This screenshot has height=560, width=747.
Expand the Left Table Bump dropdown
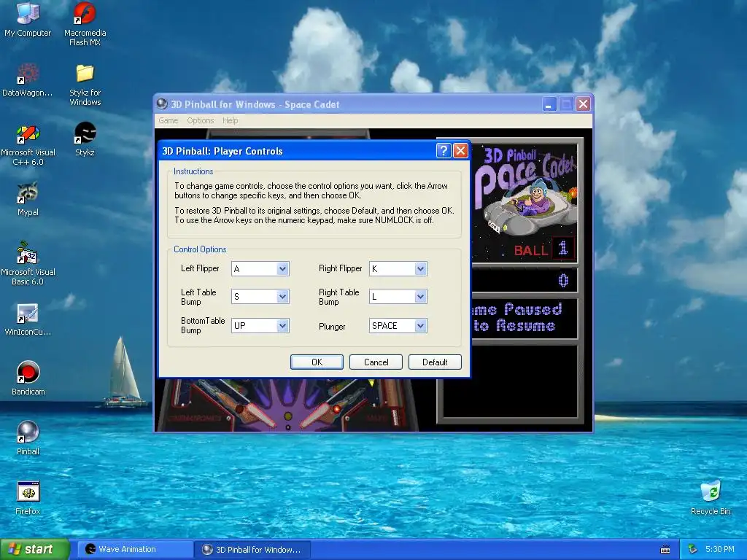(282, 297)
